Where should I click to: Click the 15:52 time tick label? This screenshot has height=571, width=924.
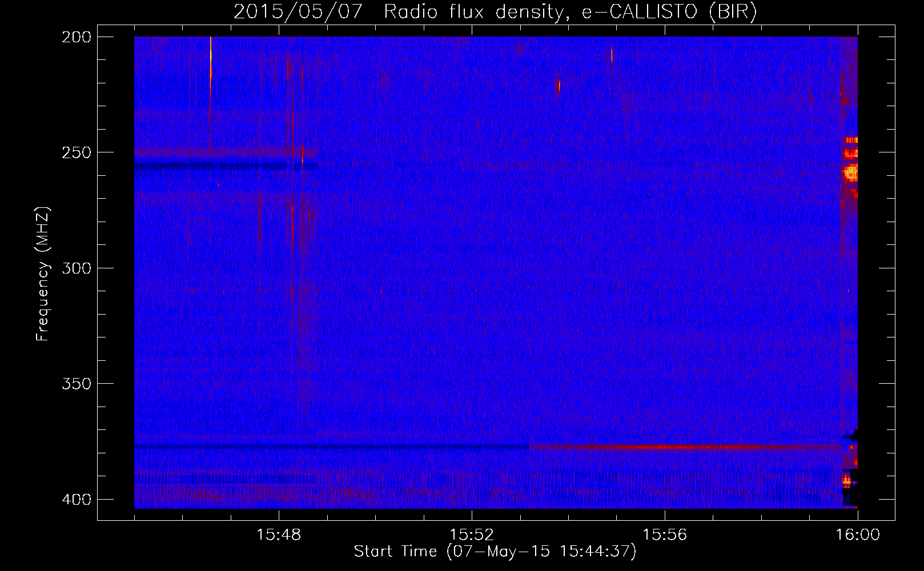pos(472,535)
